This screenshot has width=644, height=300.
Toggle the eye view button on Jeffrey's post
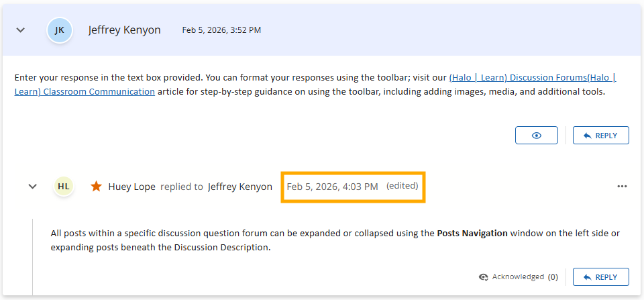(537, 136)
